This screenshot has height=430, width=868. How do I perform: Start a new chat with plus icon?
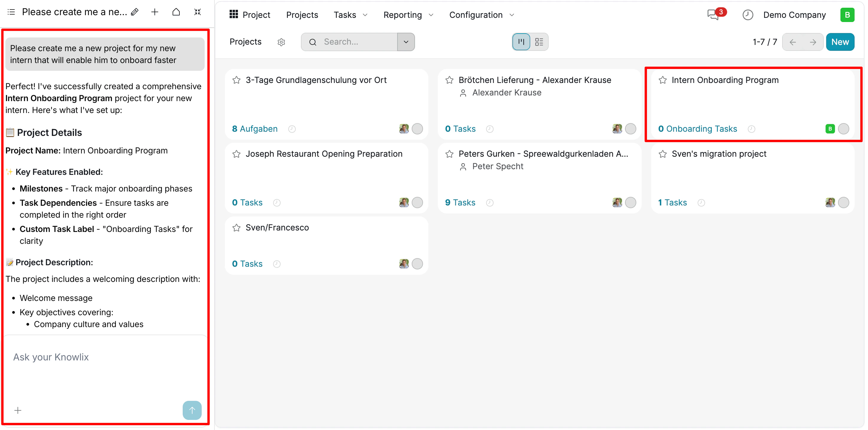tap(155, 12)
